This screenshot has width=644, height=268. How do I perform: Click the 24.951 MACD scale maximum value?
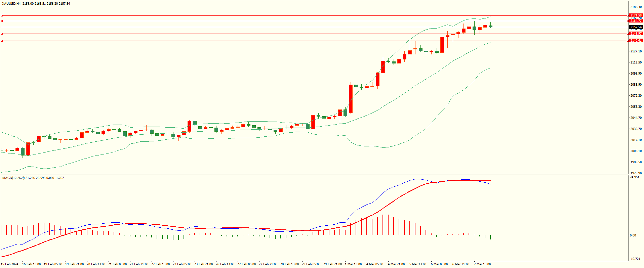click(x=634, y=177)
